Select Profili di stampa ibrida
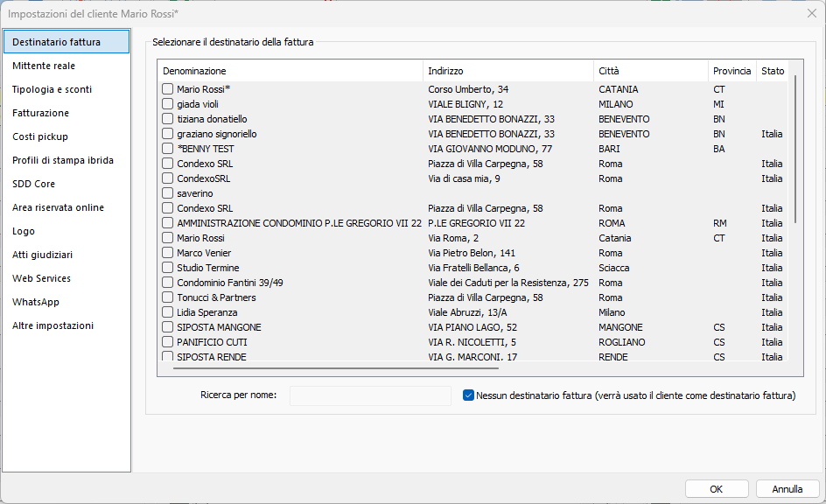Image resolution: width=826 pixels, height=504 pixels. point(63,160)
